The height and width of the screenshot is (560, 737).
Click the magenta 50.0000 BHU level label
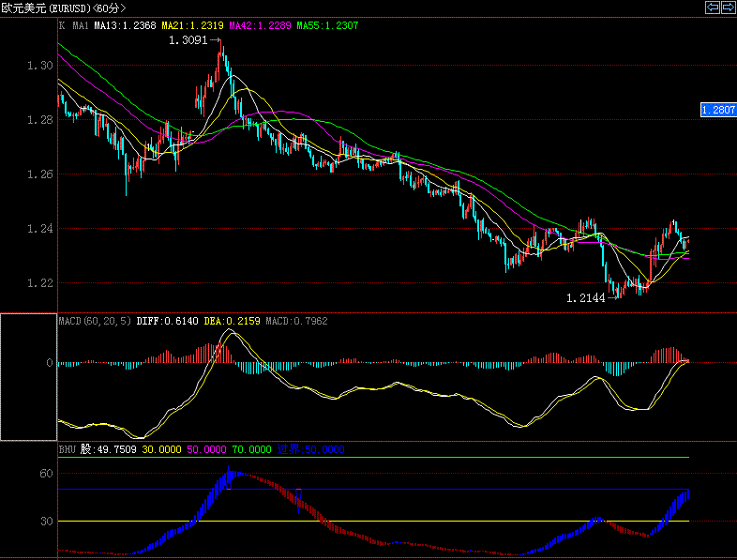tap(207, 449)
